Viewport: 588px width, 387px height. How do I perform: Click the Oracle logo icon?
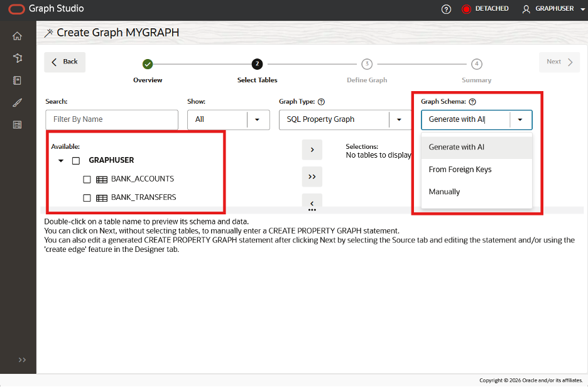[16, 9]
